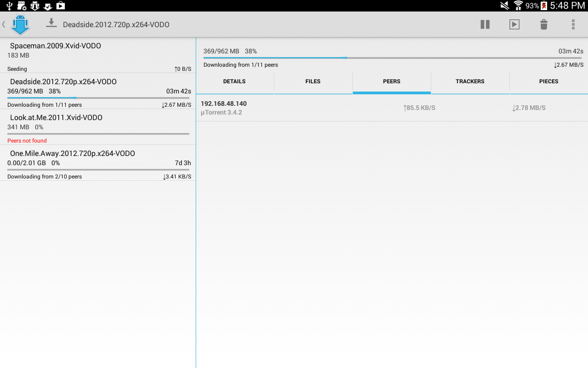The width and height of the screenshot is (588, 368).
Task: Switch to the DETAILS tab
Action: coord(234,81)
